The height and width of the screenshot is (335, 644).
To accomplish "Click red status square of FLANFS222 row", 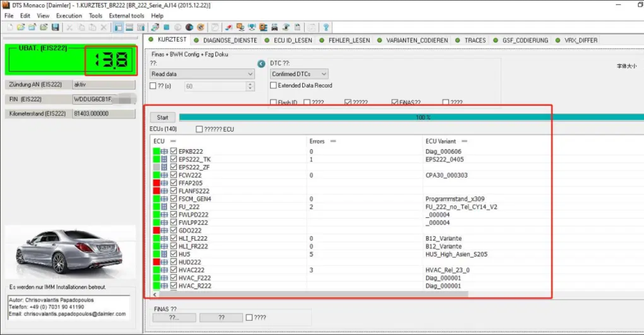I will (x=156, y=191).
